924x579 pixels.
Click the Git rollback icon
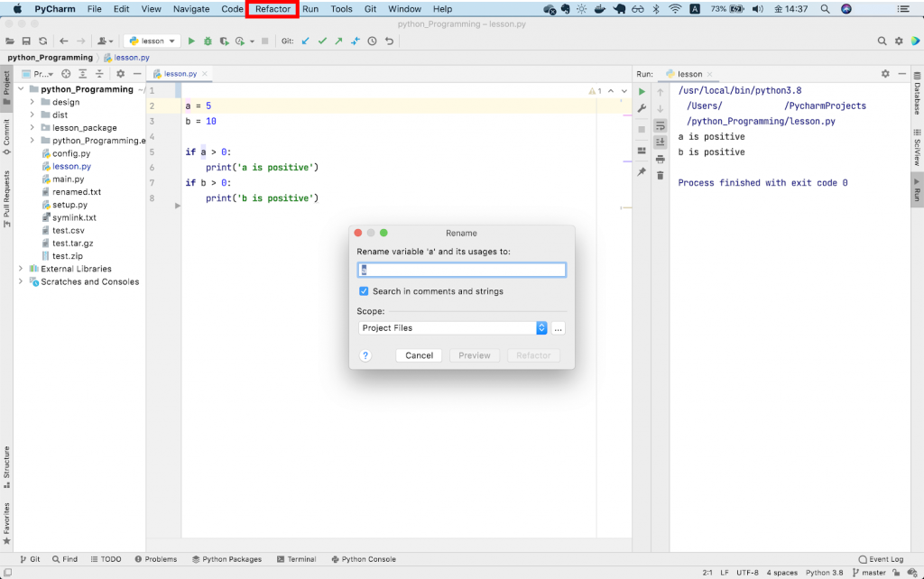tap(389, 41)
